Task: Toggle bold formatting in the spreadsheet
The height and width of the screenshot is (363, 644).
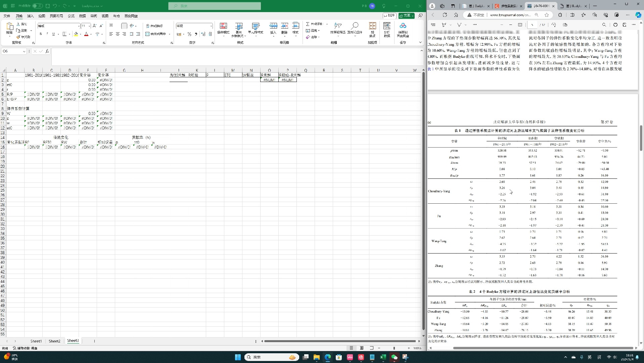Action: click(x=41, y=34)
